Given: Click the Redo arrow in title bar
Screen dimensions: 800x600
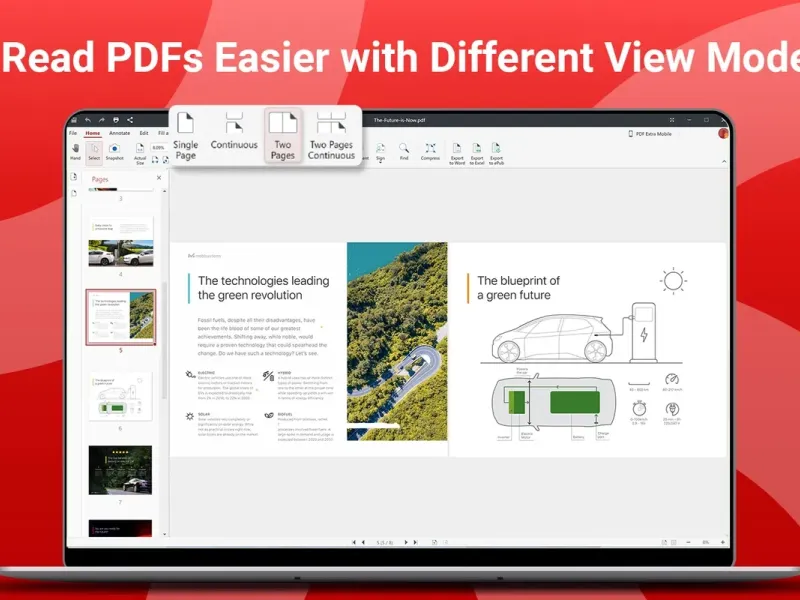Looking at the screenshot, I should 102,120.
